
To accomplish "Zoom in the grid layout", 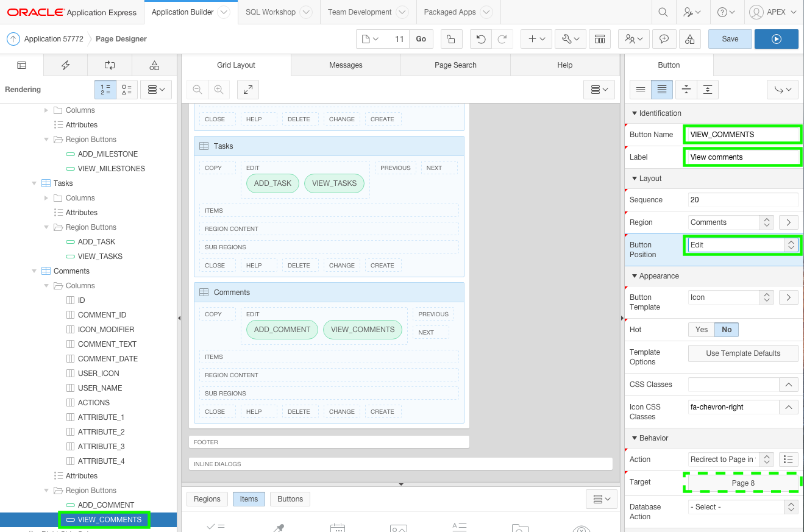I will pyautogui.click(x=218, y=90).
